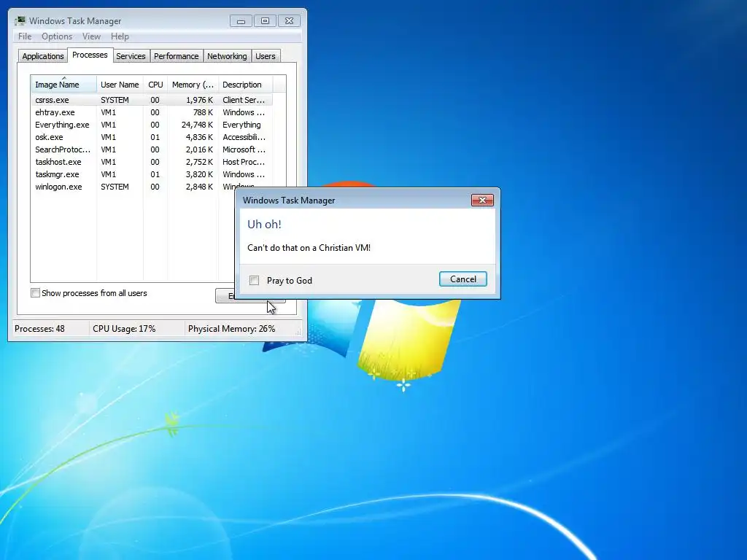747x560 pixels.
Task: Click CPU Usage: 17% status entry
Action: tap(124, 329)
